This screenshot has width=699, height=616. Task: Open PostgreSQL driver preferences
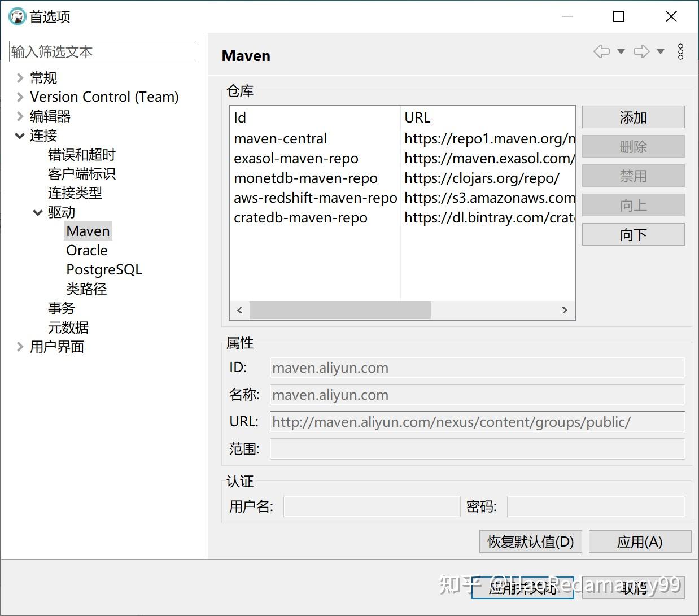[x=104, y=270]
